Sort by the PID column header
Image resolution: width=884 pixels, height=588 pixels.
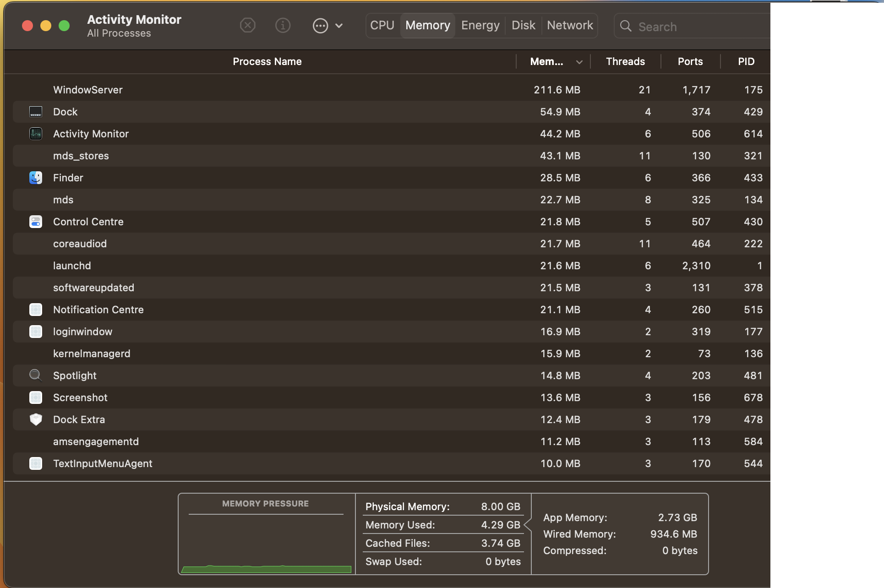click(746, 61)
